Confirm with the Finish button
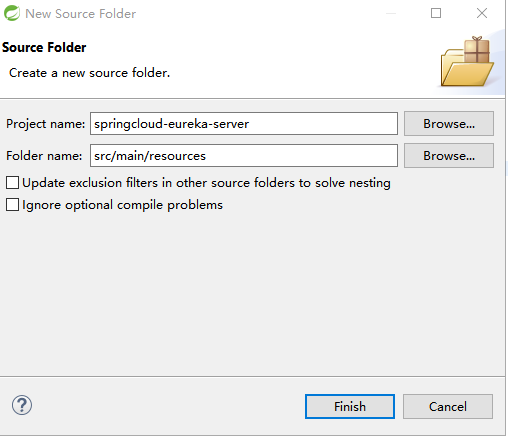Viewport: 508px width, 440px height. [x=350, y=407]
